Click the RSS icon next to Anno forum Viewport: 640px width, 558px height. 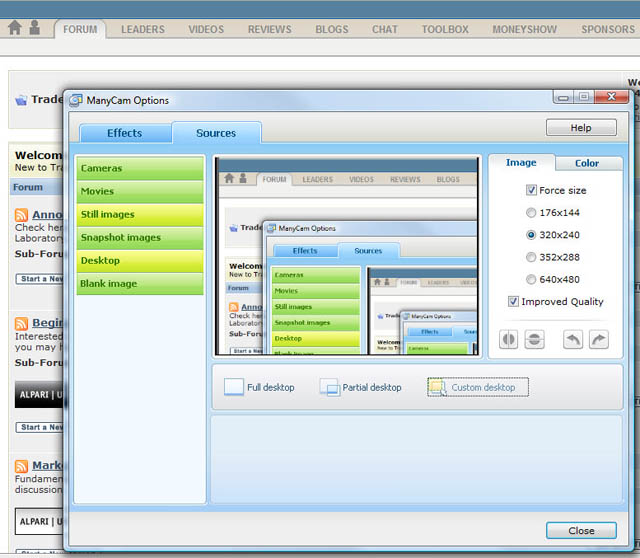tap(21, 215)
